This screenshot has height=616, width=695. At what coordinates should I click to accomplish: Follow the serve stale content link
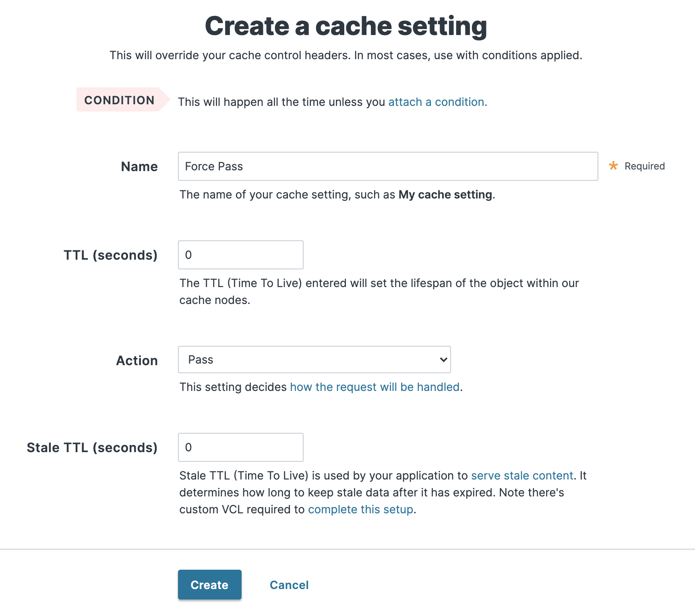coord(522,475)
